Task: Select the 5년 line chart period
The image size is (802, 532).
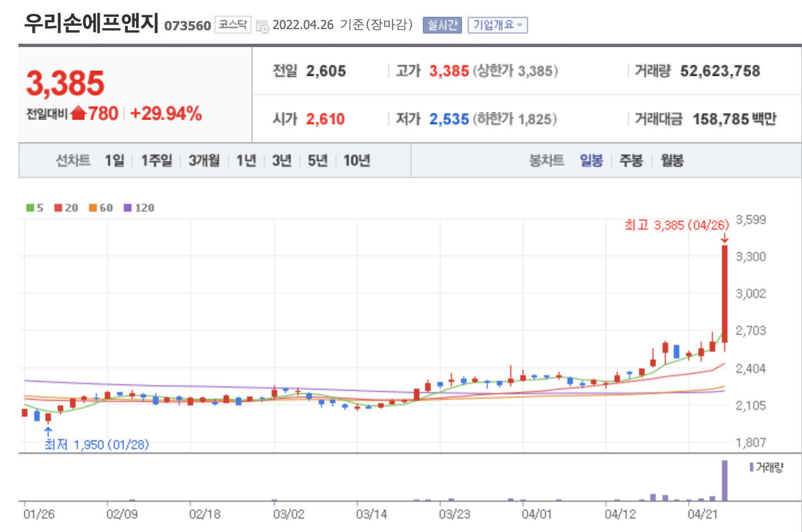Action: point(318,161)
